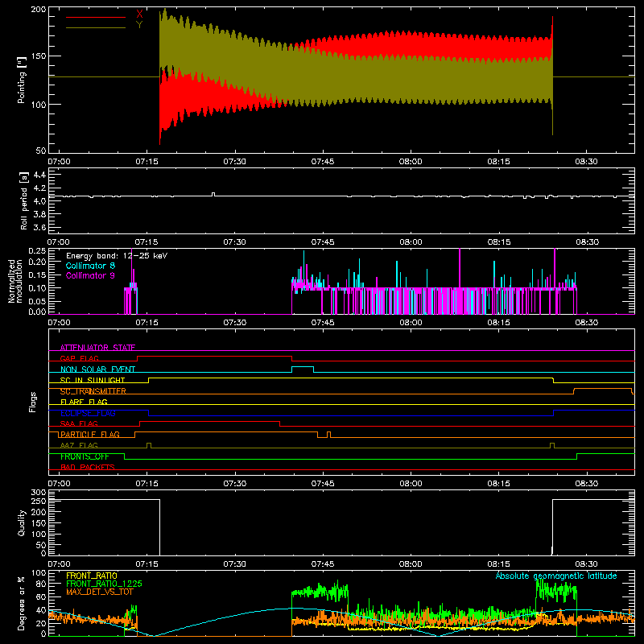Click the SC_TRANSMITTER flag label
Viewport: 644px width, 644px height.
(x=93, y=391)
